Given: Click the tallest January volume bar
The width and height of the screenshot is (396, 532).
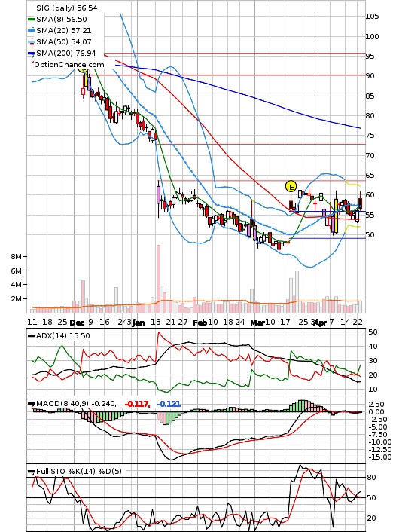Looking at the screenshot, I should [x=158, y=279].
